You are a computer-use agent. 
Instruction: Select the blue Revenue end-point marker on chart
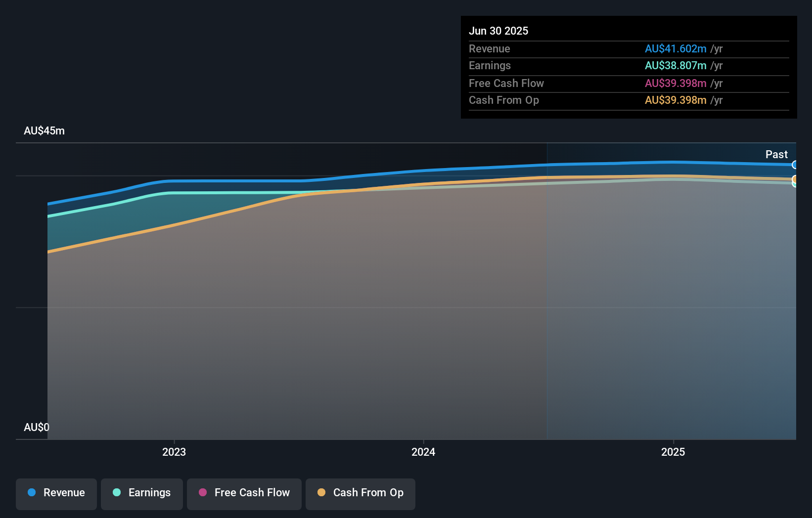pyautogui.click(x=795, y=165)
